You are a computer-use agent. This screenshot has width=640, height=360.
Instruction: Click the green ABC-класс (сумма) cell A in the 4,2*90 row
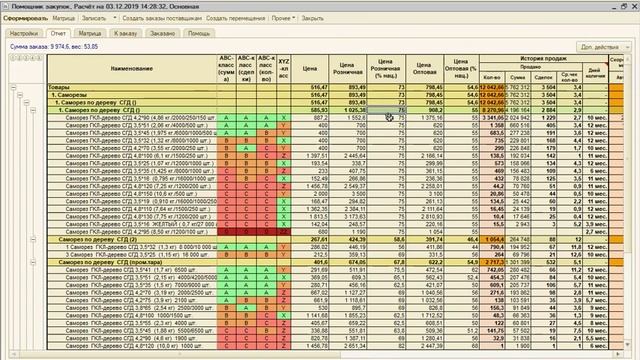[226, 118]
